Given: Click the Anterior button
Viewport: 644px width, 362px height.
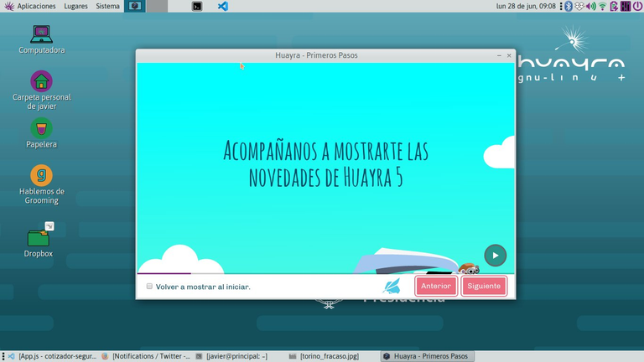Looking at the screenshot, I should coord(436,286).
